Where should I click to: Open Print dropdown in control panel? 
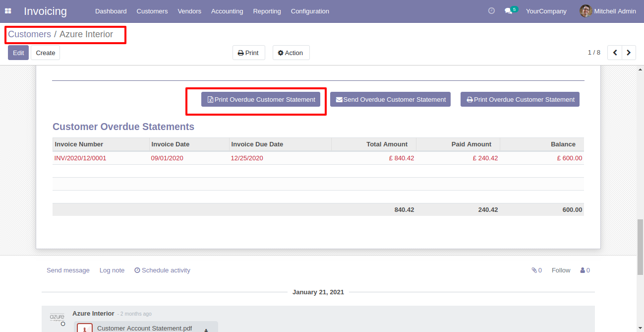tap(249, 53)
